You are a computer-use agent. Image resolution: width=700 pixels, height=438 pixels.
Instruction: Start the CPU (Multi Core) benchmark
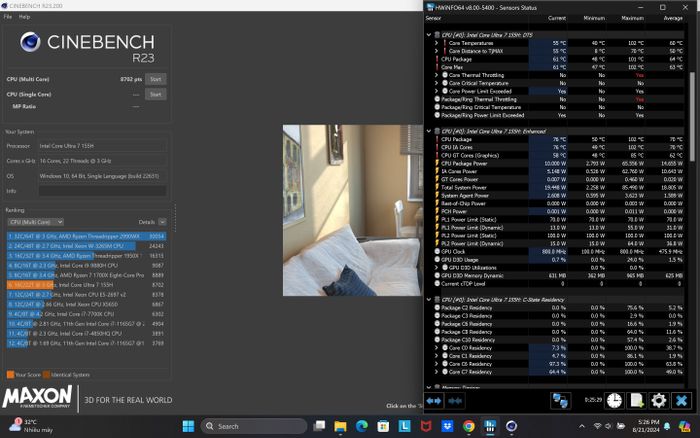155,79
